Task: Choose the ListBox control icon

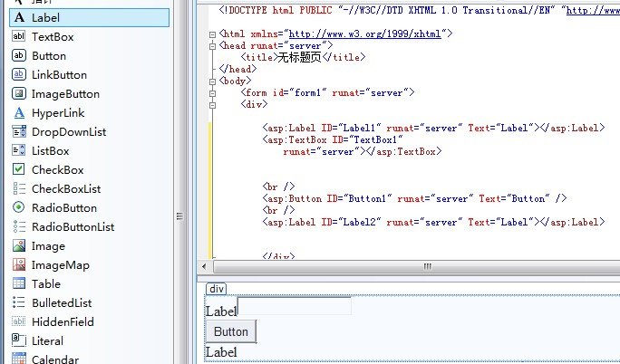Action: 19,150
